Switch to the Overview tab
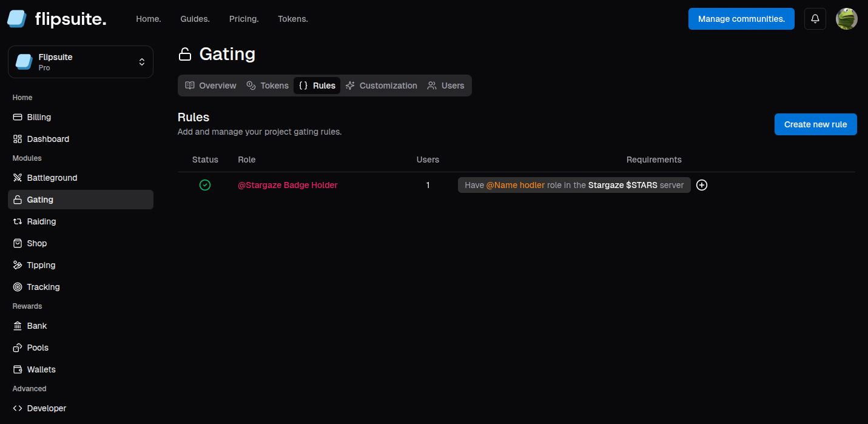Screen dimensions: 868x424 click(210, 86)
